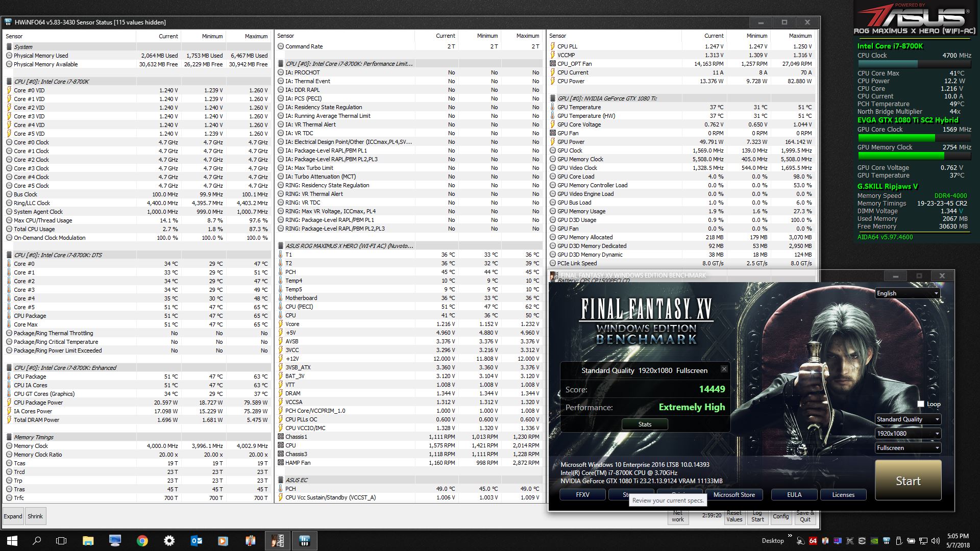This screenshot has width=980, height=551.
Task: Click the EULA button
Action: coord(794,495)
